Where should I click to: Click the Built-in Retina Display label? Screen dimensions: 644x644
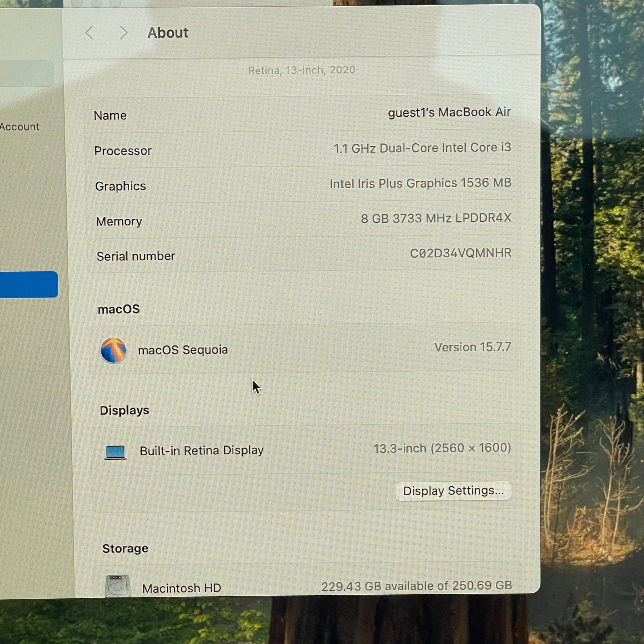[x=202, y=450]
